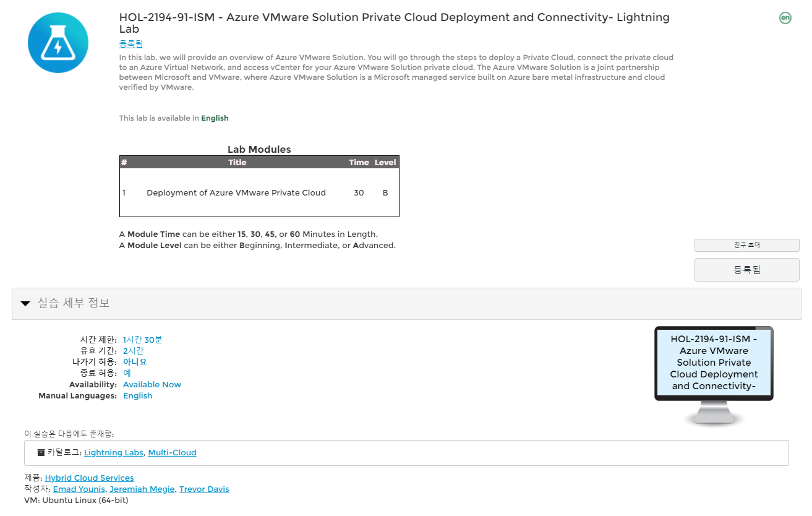The width and height of the screenshot is (812, 516).
Task: Click the 'Available Now' availability value
Action: pos(152,384)
